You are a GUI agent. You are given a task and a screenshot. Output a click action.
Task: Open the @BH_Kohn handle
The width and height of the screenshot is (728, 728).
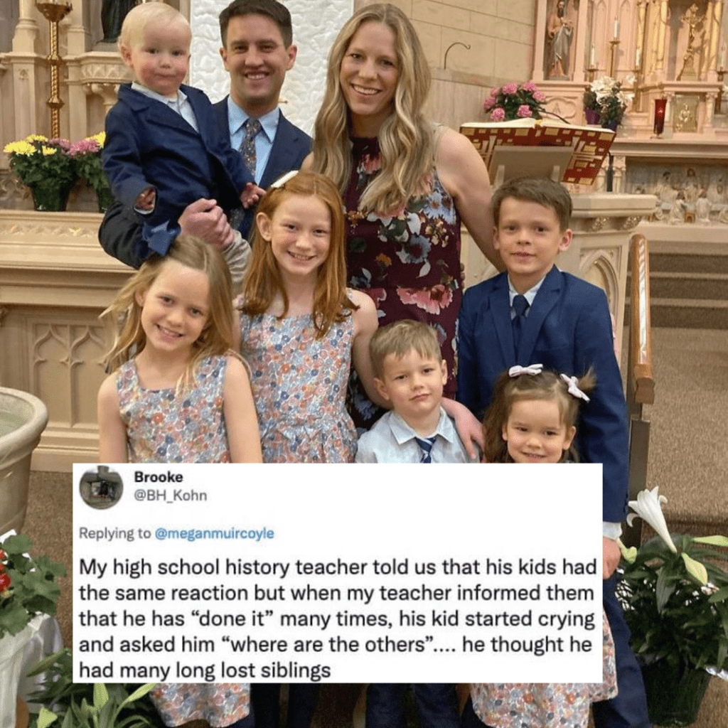tap(171, 496)
